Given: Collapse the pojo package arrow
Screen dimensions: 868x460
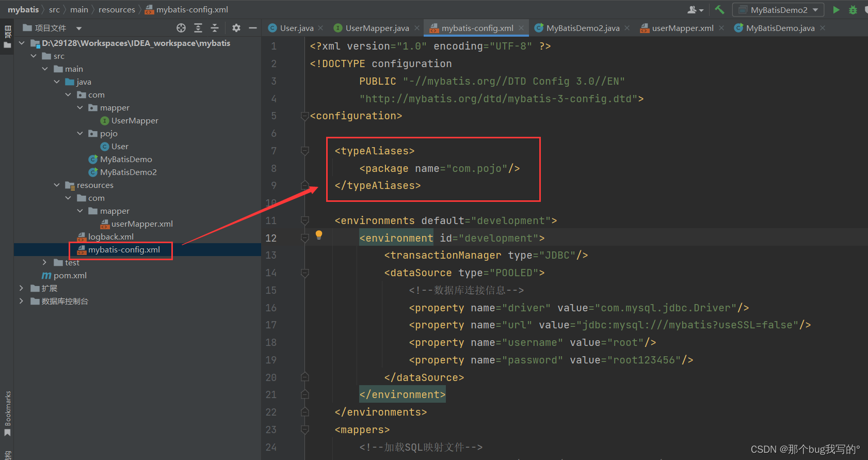Looking at the screenshot, I should point(80,133).
